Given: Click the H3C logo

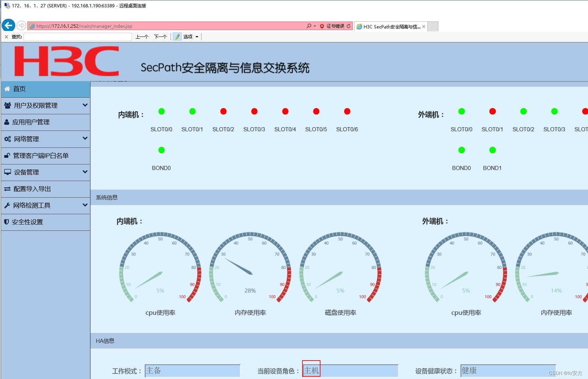Looking at the screenshot, I should [67, 61].
